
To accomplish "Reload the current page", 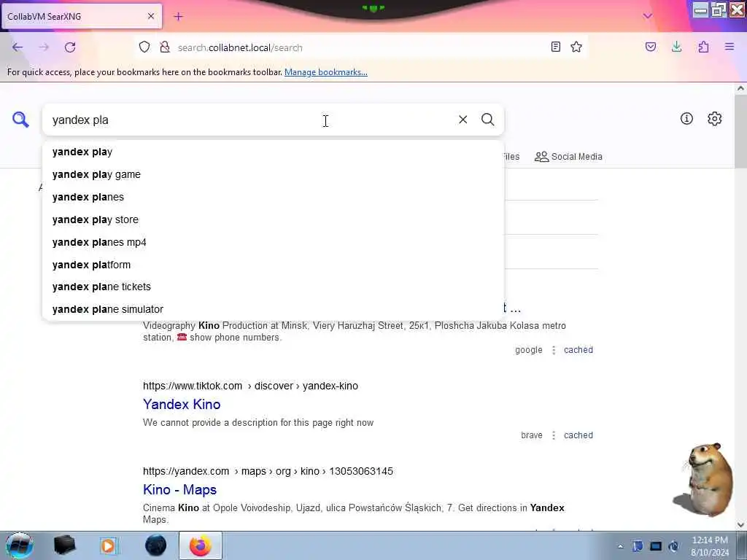I will [70, 47].
